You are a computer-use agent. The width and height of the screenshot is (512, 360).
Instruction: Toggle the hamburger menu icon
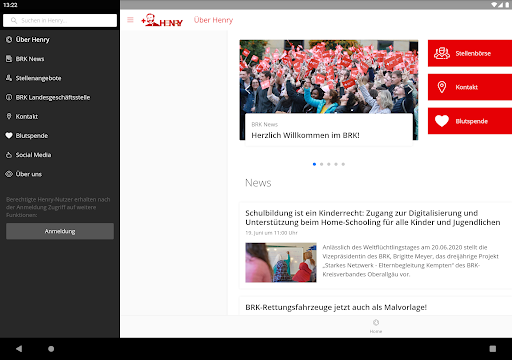(130, 20)
